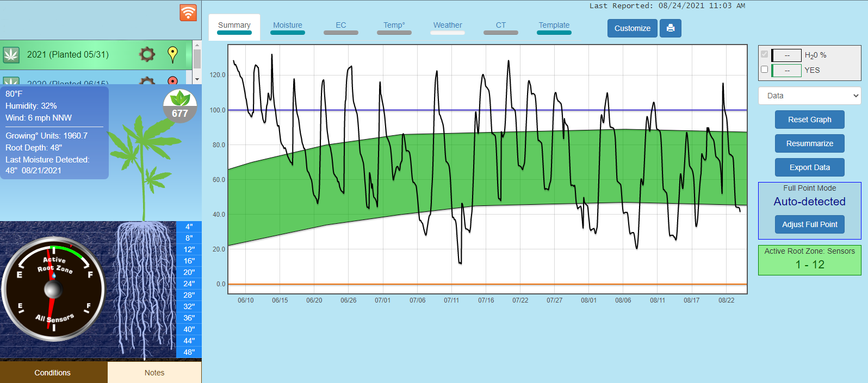The image size is (868, 383).
Task: Select the 36" depth sensor label
Action: pos(189,318)
